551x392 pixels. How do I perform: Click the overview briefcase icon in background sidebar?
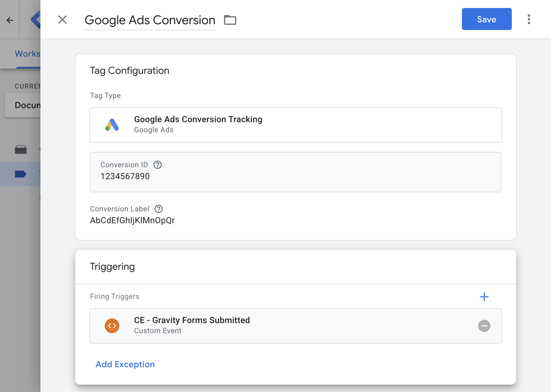point(21,149)
